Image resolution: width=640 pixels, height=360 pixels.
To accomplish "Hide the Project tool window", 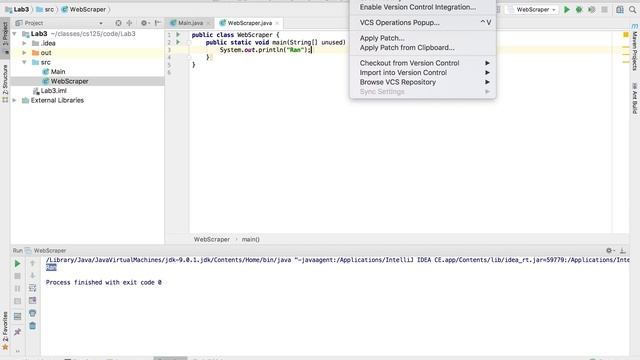I will [x=158, y=23].
